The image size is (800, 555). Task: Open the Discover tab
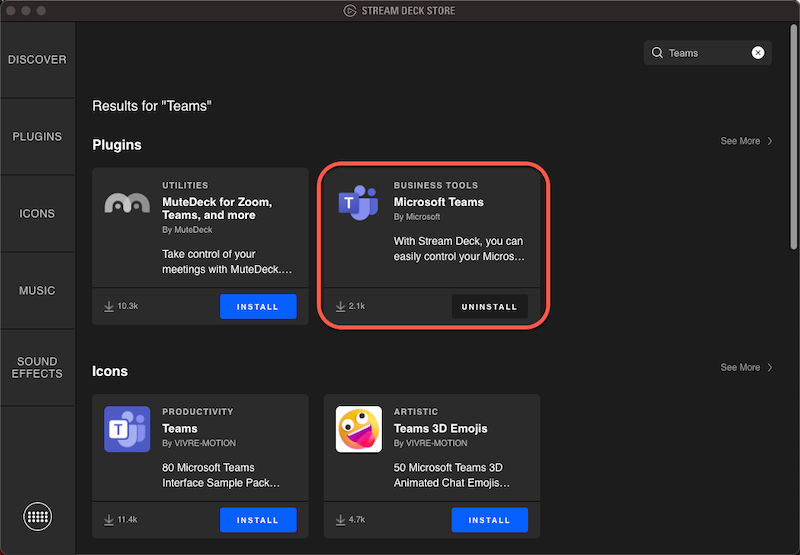click(37, 60)
